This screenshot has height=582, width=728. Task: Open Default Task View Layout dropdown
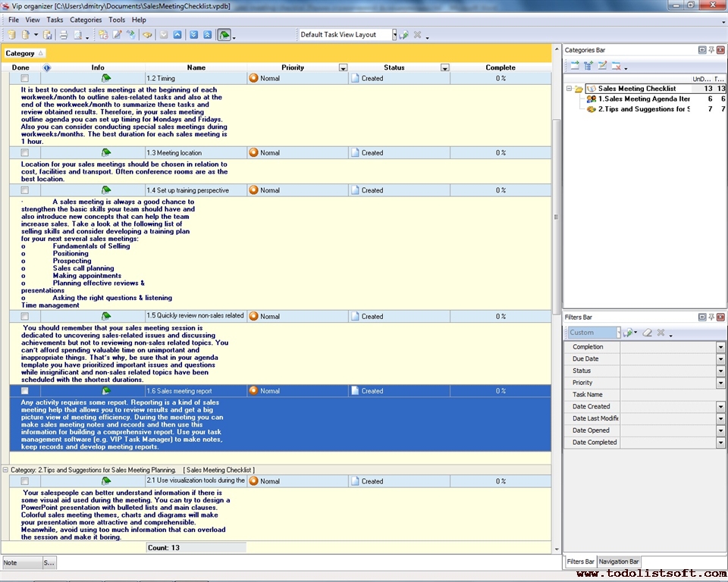(x=394, y=35)
